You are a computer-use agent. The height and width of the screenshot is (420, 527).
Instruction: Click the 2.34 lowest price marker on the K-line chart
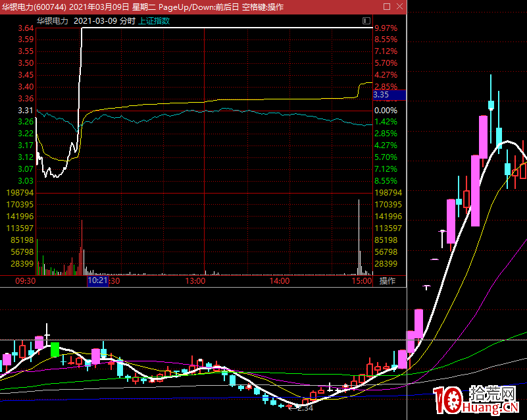(x=303, y=408)
